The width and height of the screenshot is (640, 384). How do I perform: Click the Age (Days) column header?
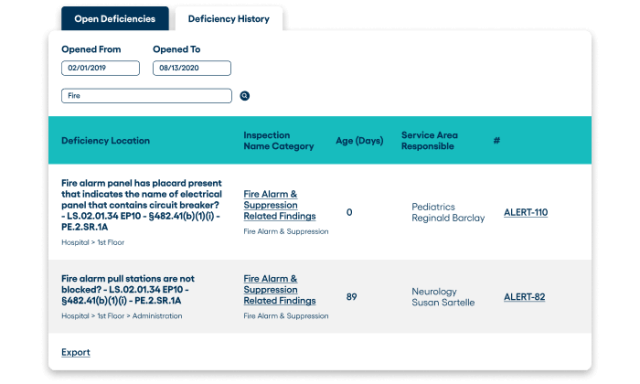click(x=359, y=140)
